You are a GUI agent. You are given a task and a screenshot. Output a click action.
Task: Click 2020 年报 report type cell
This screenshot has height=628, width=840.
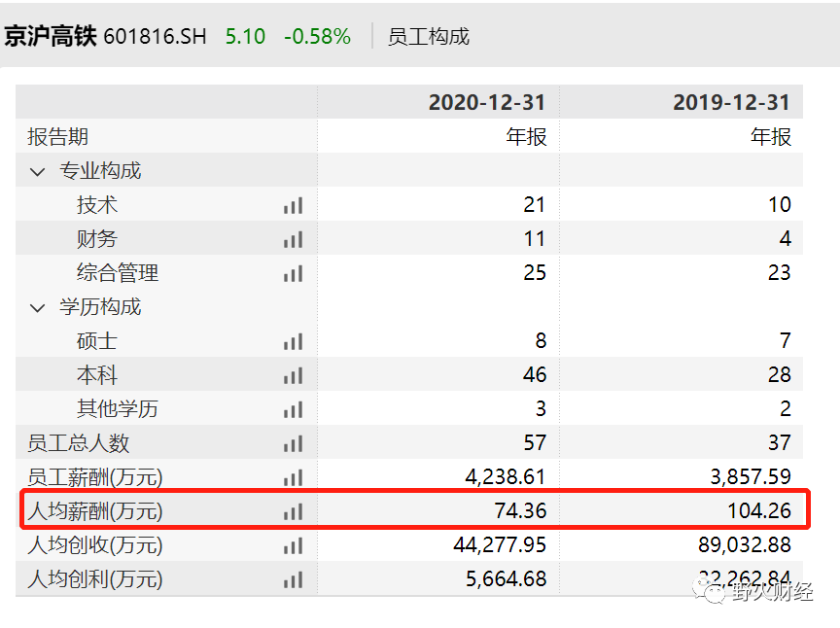pyautogui.click(x=526, y=137)
